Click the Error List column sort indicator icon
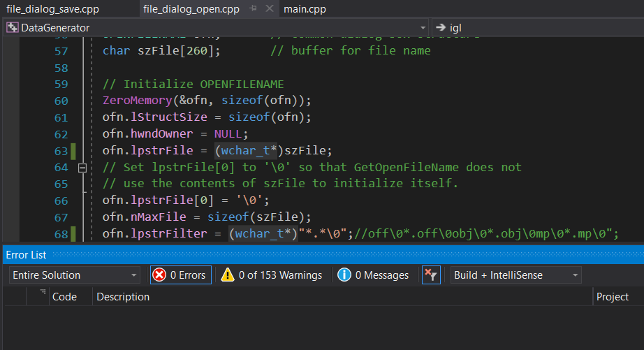 coord(43,292)
